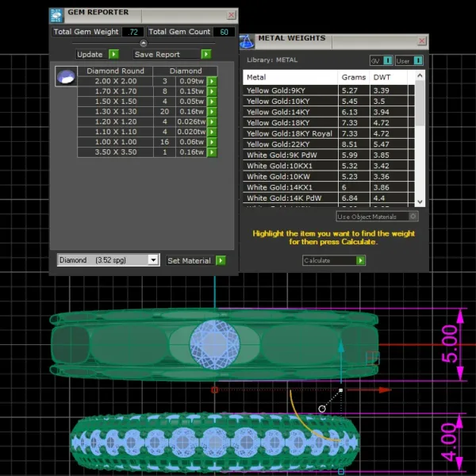
Task: Select the White Gold:9K PdW row
Action: coord(328,155)
